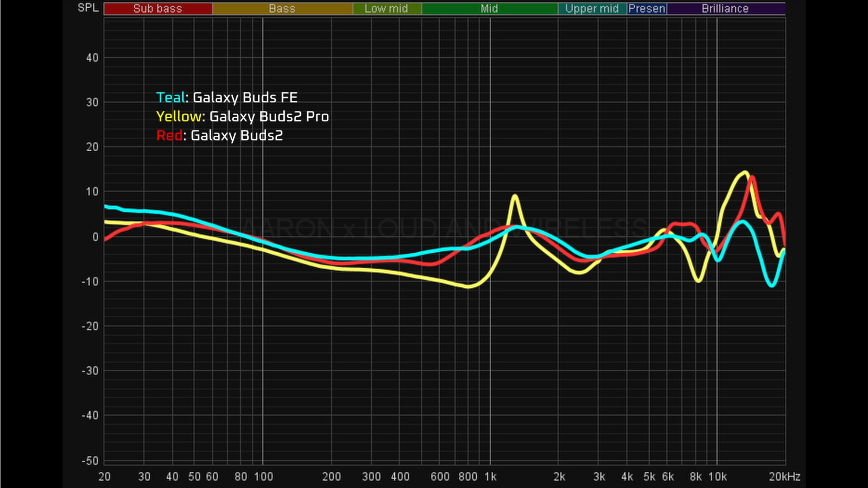Click the 10k x-axis label

point(718,477)
